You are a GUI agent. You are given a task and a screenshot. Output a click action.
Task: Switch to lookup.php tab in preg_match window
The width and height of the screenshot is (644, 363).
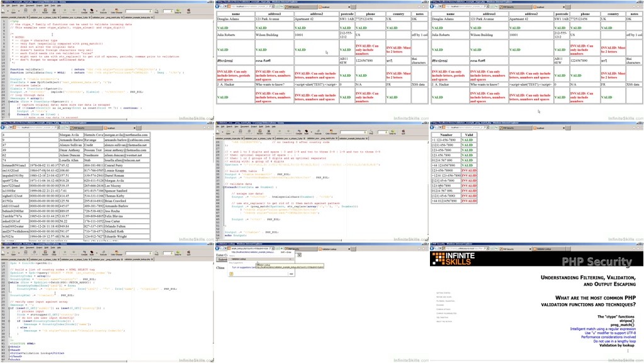tap(353, 139)
